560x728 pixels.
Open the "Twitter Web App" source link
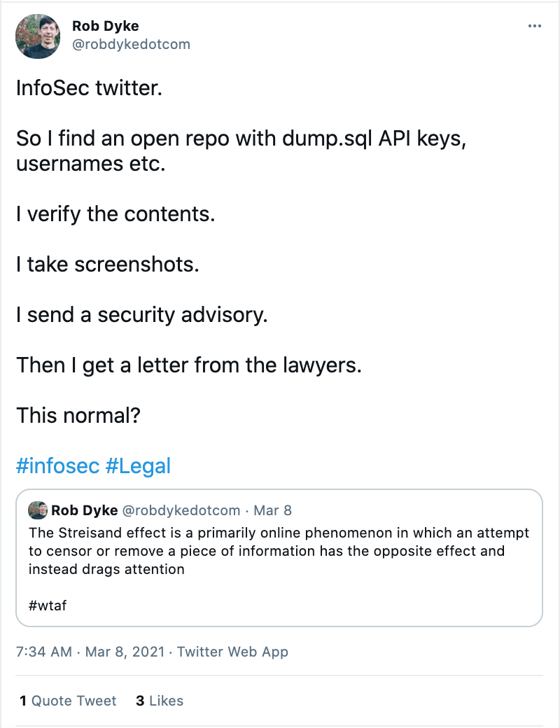pyautogui.click(x=232, y=652)
